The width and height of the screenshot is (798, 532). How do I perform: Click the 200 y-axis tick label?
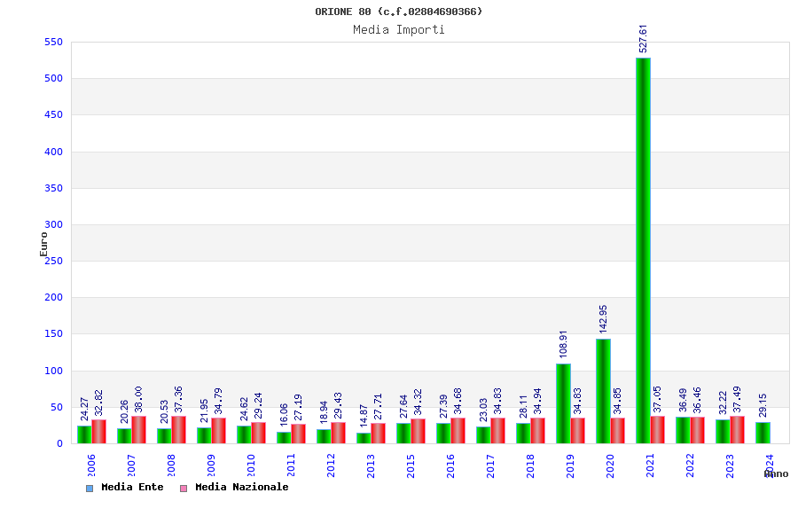(x=53, y=297)
